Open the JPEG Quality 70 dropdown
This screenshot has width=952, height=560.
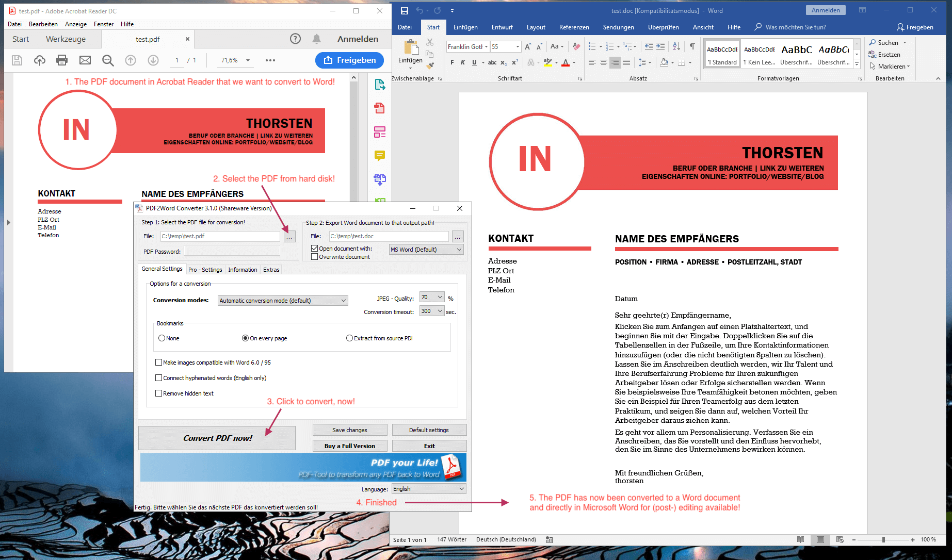pos(432,297)
